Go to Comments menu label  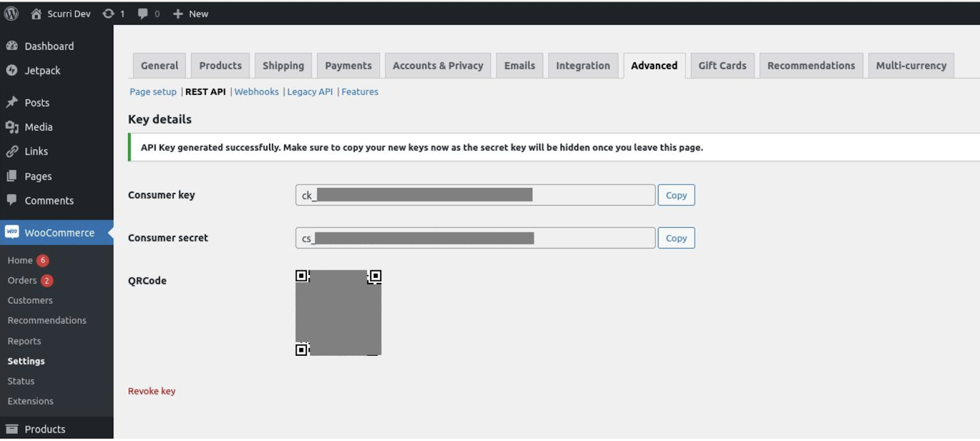49,200
